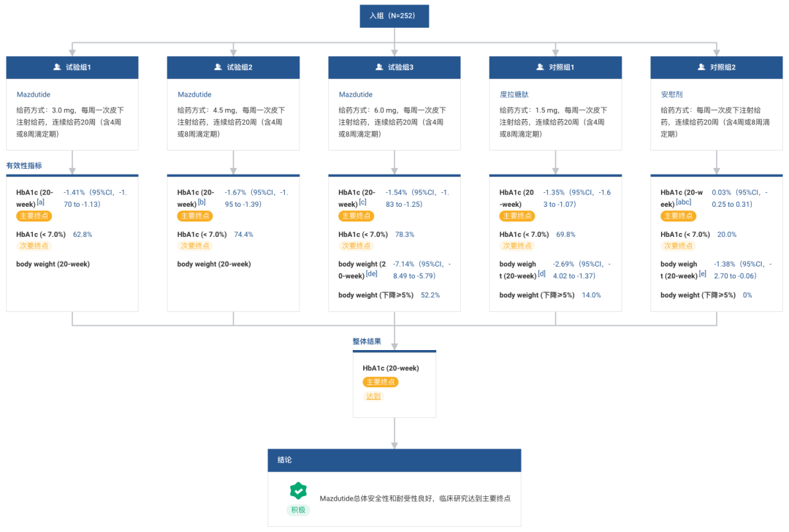Click the 主要终点 badge in 试验组3 results
Image resolution: width=789 pixels, height=532 pixels.
tap(357, 216)
